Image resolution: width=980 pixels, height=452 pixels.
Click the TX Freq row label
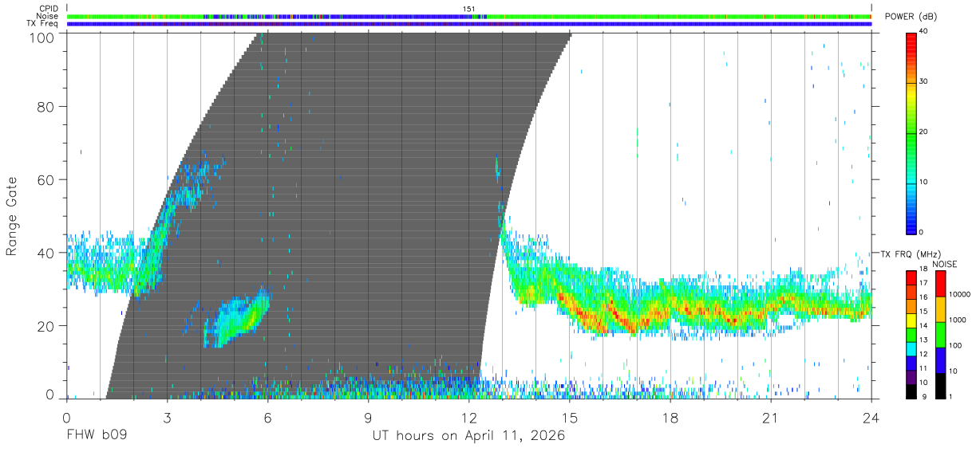coord(44,23)
